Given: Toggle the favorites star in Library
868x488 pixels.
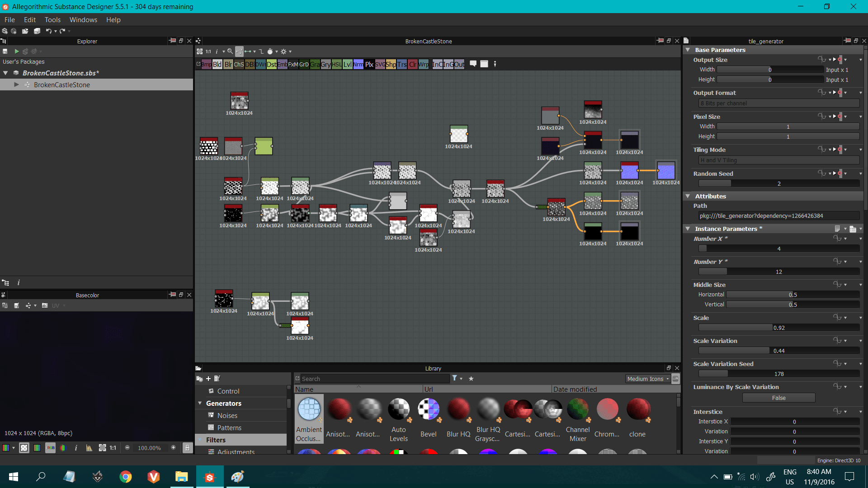Looking at the screenshot, I should (471, 379).
